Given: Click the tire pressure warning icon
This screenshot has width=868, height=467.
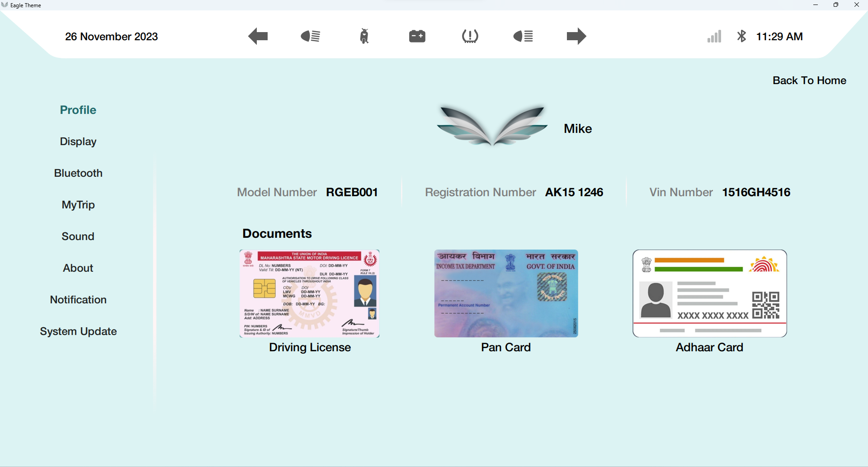Looking at the screenshot, I should click(470, 36).
